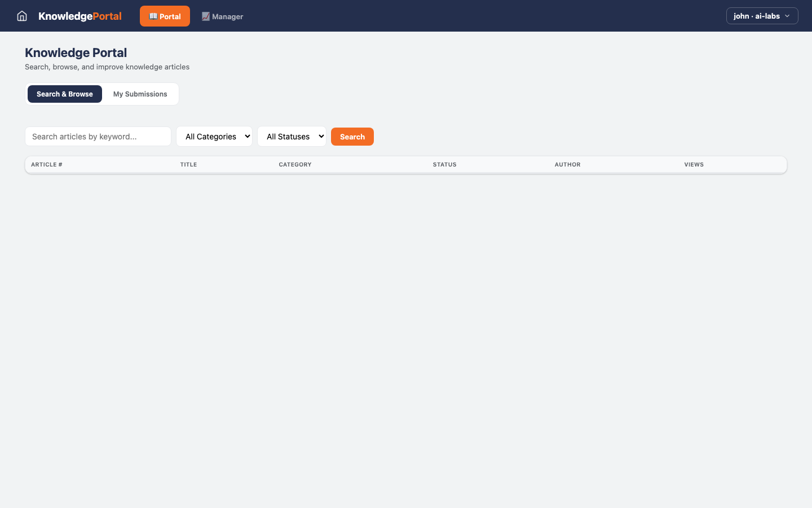Viewport: 812px width, 508px height.
Task: Click the TITLE column header
Action: [188, 164]
